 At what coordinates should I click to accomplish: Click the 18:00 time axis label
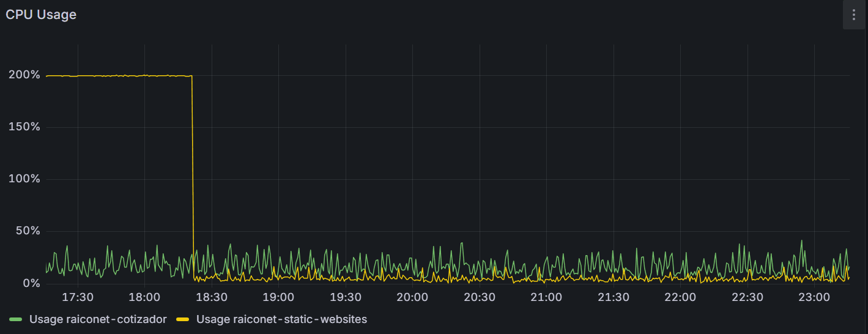pos(144,297)
